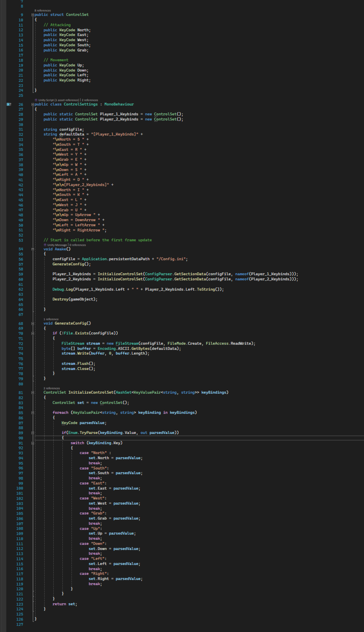Viewport: 364px width, 632px height.
Task: Collapse the foreach keyBinding loop
Action: coord(33,413)
